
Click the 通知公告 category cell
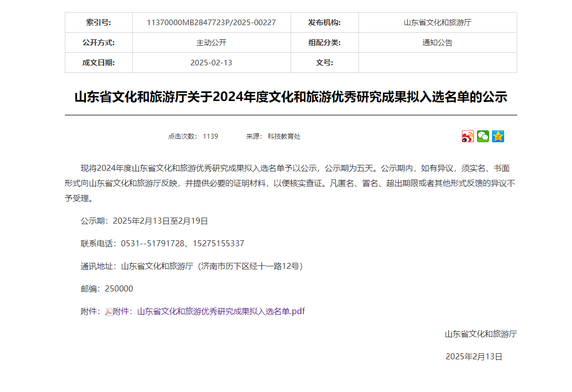(437, 43)
